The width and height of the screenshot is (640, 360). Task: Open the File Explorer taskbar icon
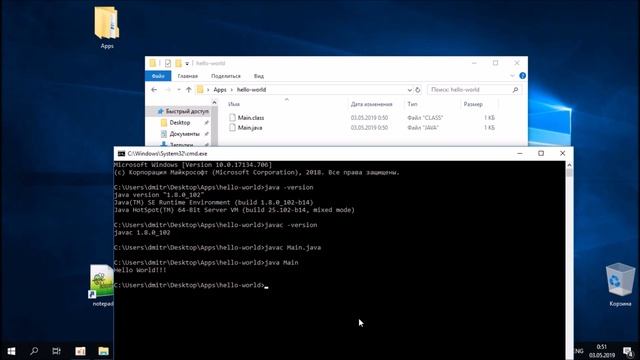103,351
